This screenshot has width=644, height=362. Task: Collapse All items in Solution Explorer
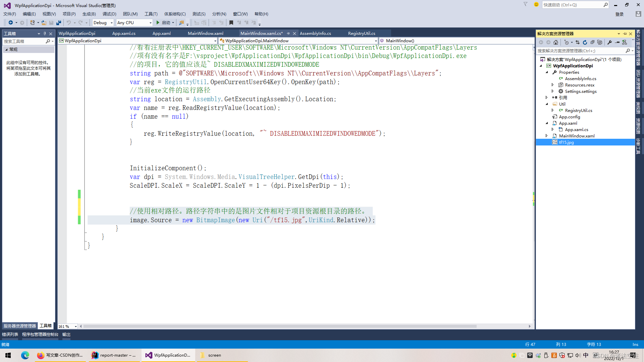[x=593, y=42]
